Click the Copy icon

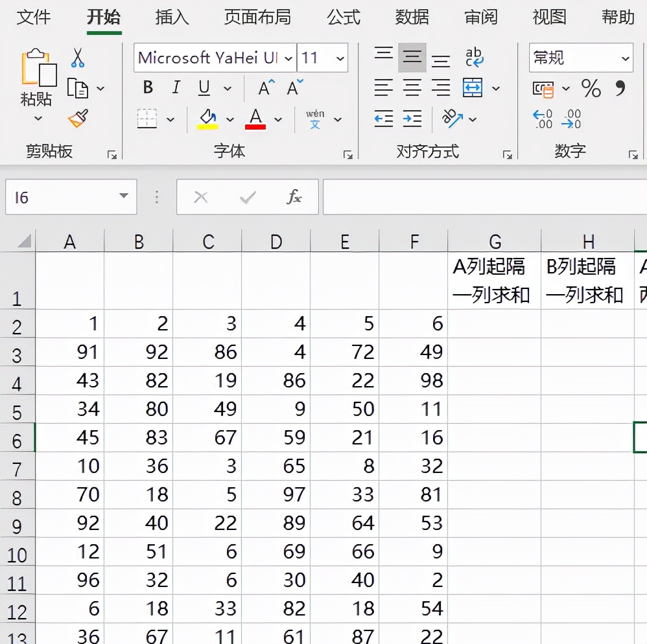click(x=78, y=88)
